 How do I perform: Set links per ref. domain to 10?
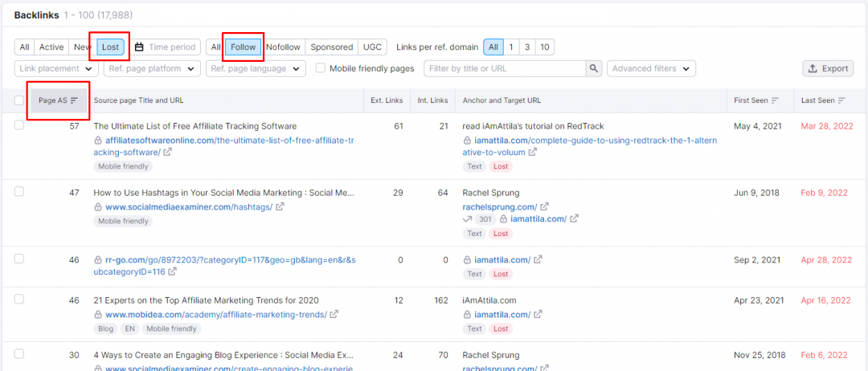[x=545, y=47]
